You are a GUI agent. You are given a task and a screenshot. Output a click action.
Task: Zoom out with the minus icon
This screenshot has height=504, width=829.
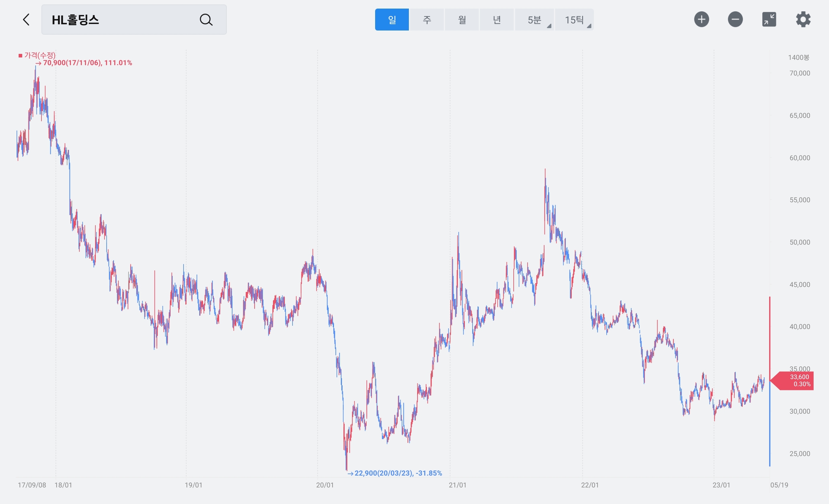click(735, 19)
